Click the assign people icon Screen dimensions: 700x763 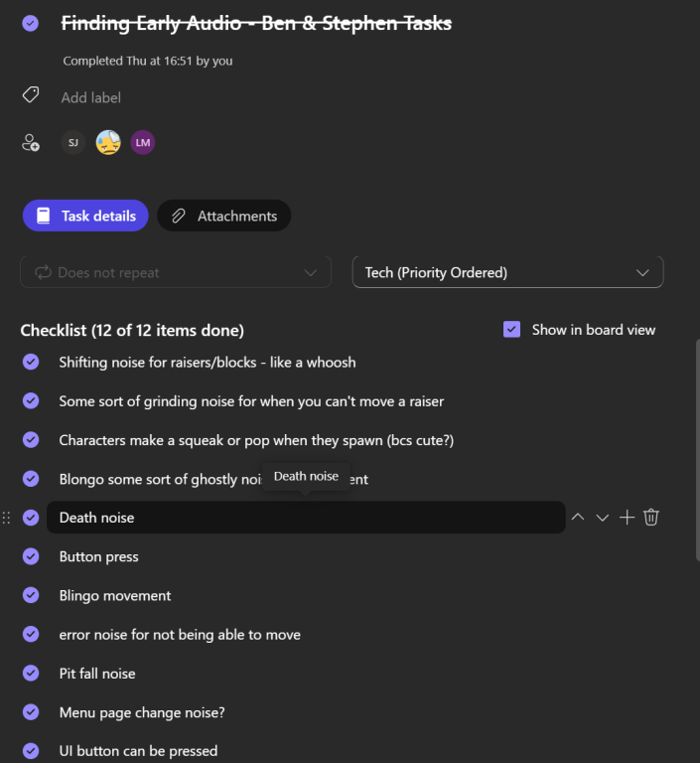[x=31, y=143]
